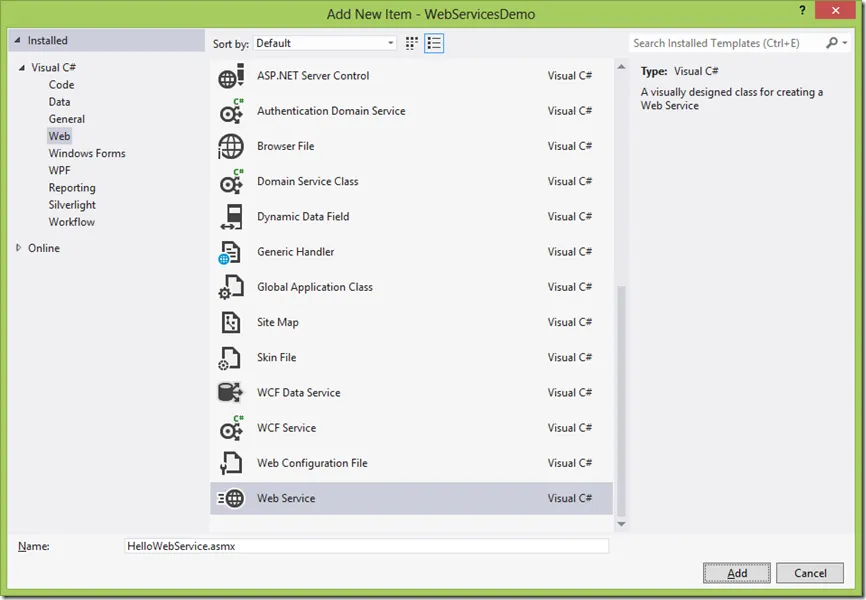Click the Global Application Class icon
The image size is (866, 600).
[x=231, y=287]
